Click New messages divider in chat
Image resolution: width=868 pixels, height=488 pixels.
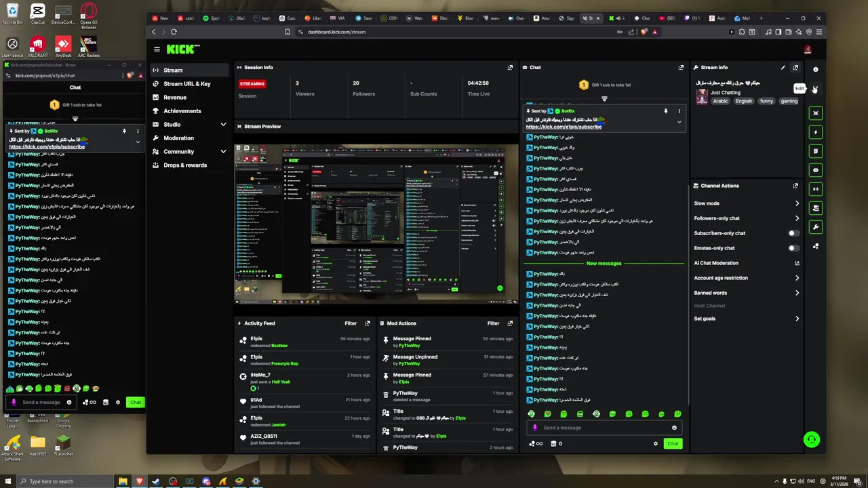pyautogui.click(x=604, y=263)
